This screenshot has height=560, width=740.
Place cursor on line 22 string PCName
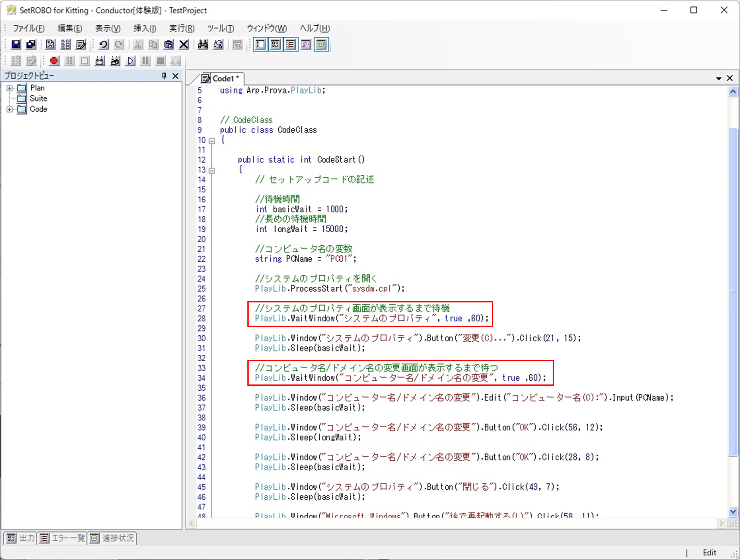point(305,259)
